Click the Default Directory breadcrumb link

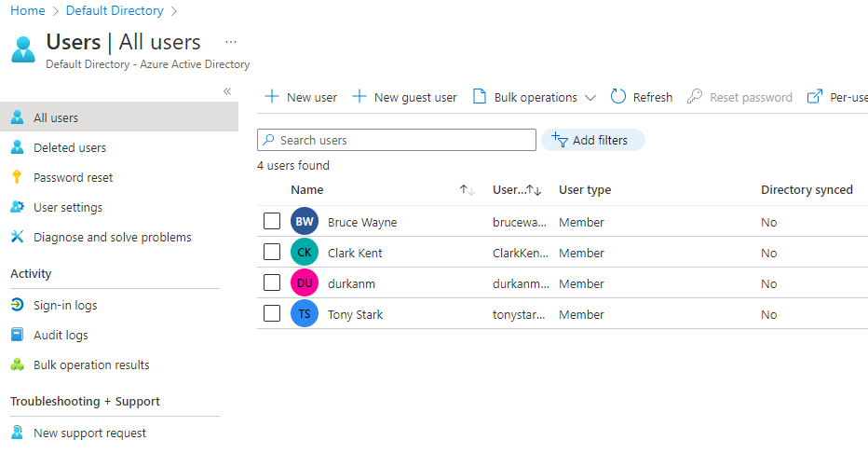[115, 10]
